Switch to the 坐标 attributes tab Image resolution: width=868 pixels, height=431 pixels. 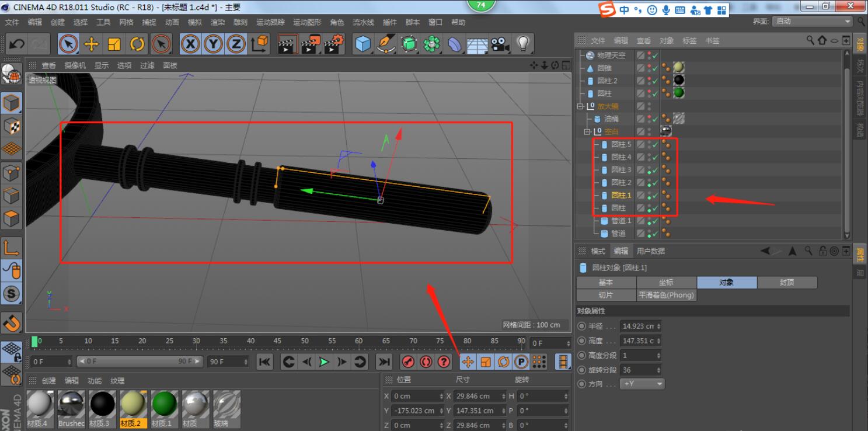(x=666, y=283)
